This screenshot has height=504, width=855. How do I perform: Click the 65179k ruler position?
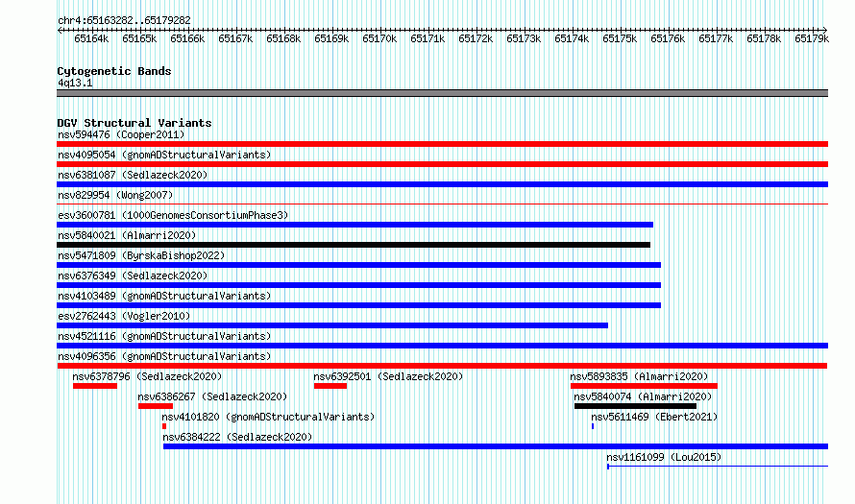[812, 38]
